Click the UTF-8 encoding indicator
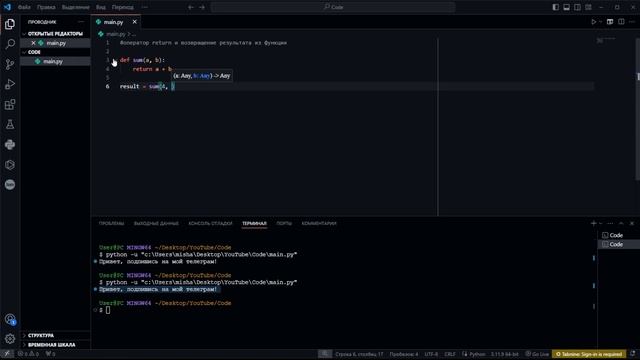This screenshot has width=640, height=360. pyautogui.click(x=431, y=354)
